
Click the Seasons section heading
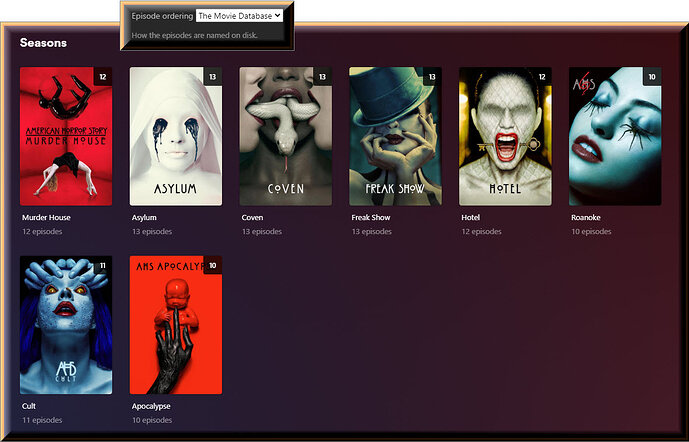(x=43, y=43)
